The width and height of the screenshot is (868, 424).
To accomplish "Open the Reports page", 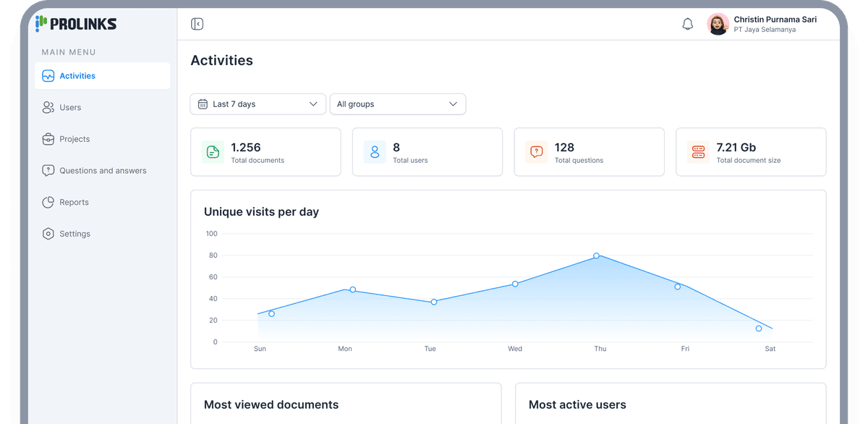I will 103,203.
